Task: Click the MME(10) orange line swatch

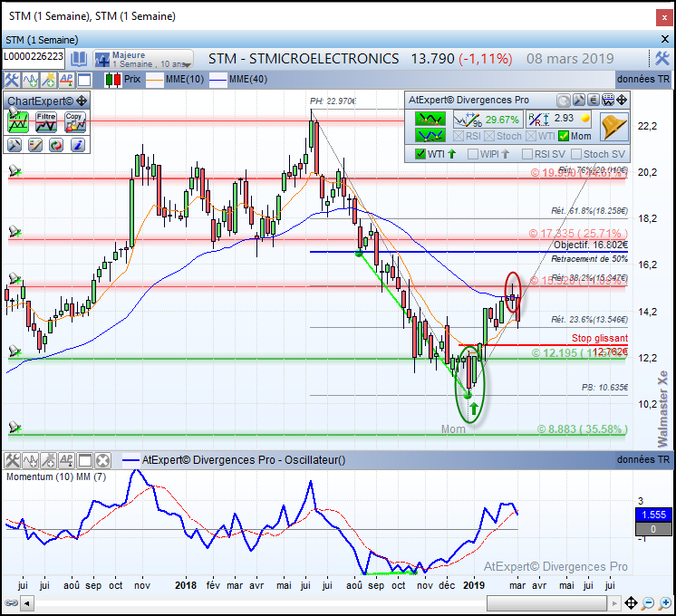Action: point(155,80)
